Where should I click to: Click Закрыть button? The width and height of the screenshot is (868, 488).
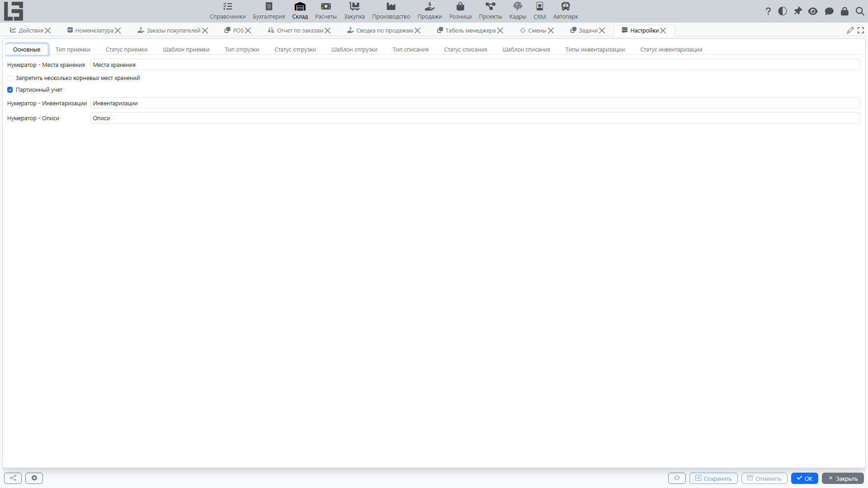pyautogui.click(x=843, y=478)
